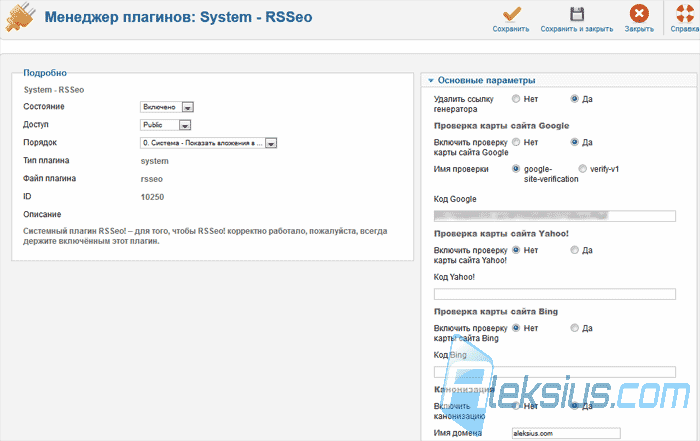
Task: Click the Закрыть red cross icon
Action: click(639, 13)
